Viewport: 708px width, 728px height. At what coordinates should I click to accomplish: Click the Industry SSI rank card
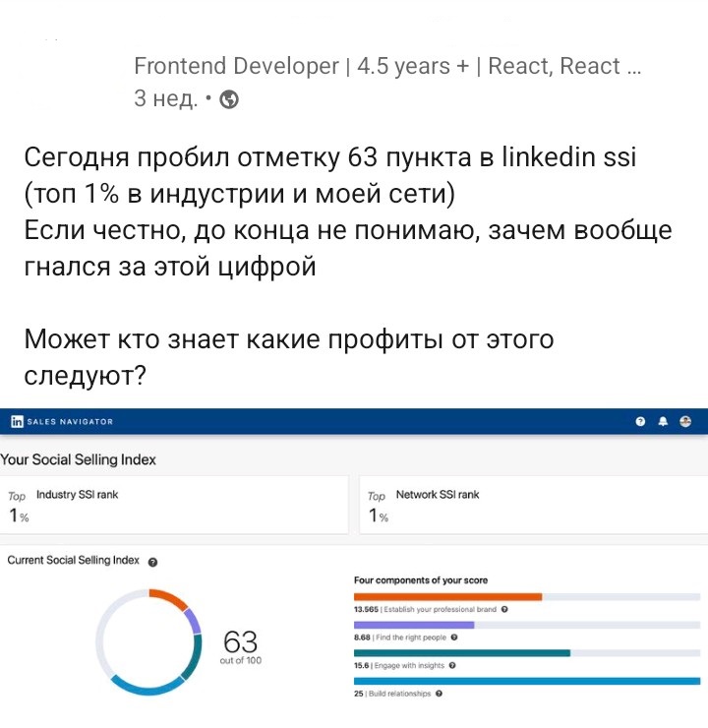click(174, 505)
